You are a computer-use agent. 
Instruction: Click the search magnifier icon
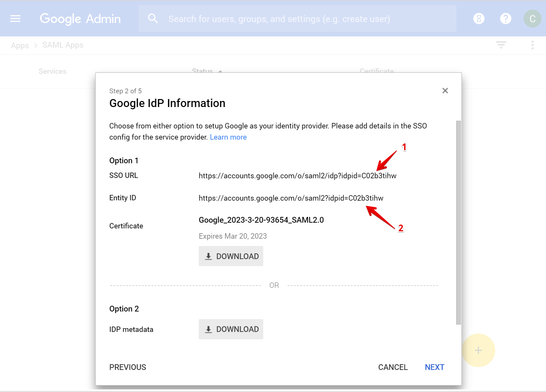153,19
